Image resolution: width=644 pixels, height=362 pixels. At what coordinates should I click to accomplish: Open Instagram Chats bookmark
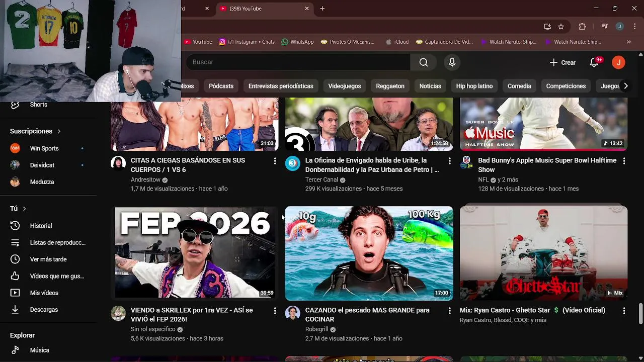click(x=247, y=42)
